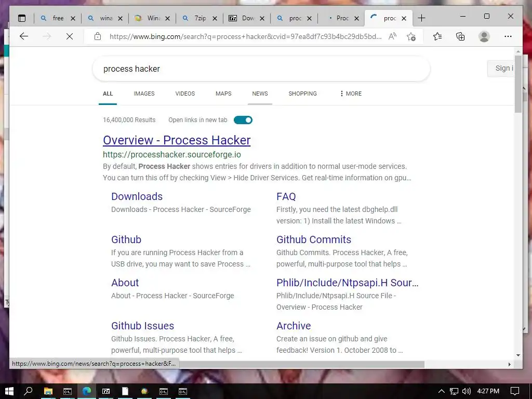This screenshot has width=532, height=399.
Task: Switch to the 'wina' search tab
Action: pyautogui.click(x=101, y=18)
